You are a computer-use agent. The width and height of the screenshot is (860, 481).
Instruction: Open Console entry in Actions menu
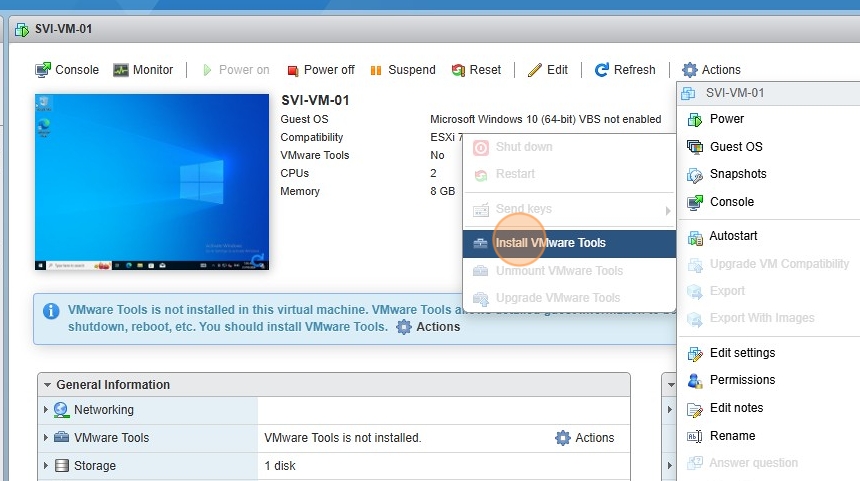[769, 202]
